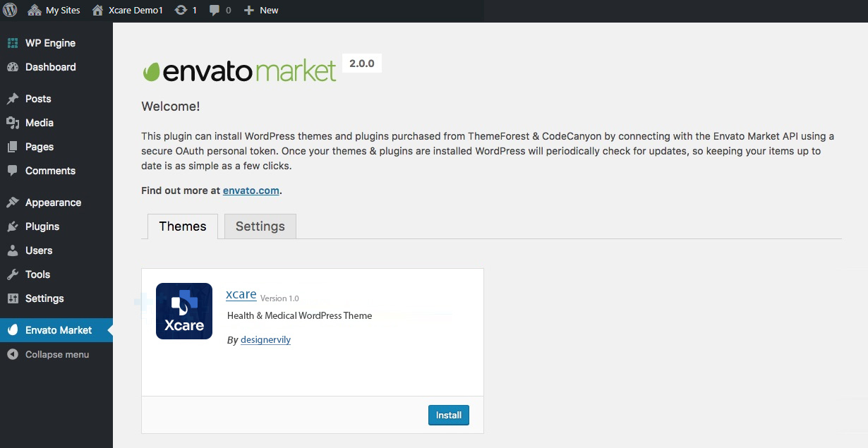Image resolution: width=868 pixels, height=448 pixels.
Task: Follow the envato.com link
Action: [251, 190]
